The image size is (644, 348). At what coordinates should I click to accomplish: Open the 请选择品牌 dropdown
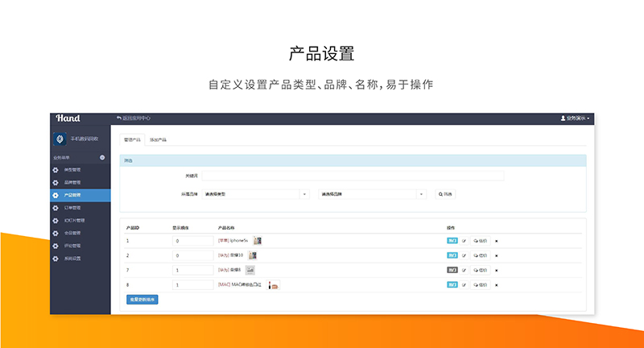[372, 194]
